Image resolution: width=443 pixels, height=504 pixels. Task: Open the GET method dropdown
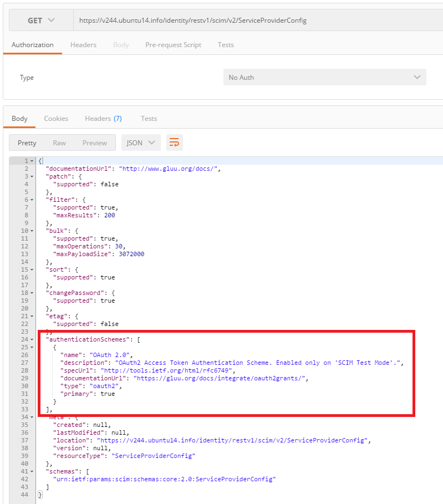(x=41, y=21)
